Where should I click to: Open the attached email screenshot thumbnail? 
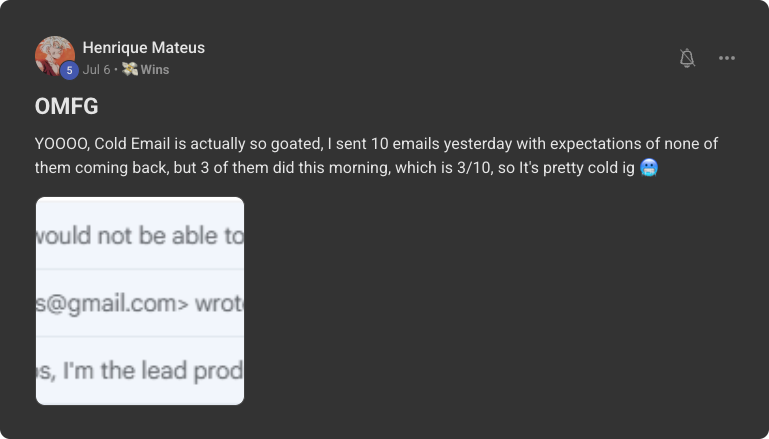140,300
